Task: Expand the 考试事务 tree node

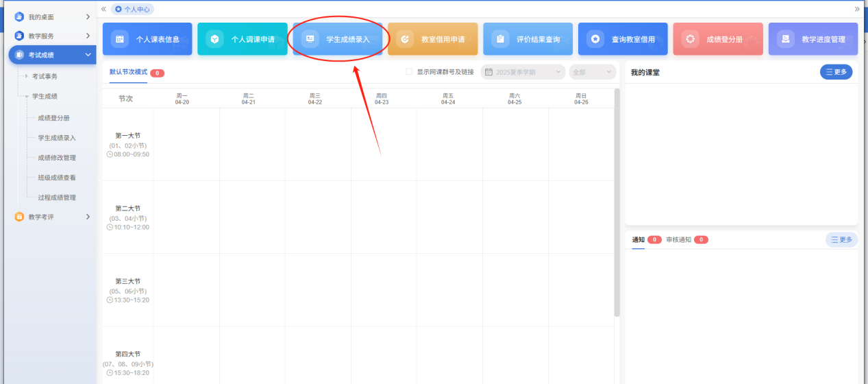Action: (27, 76)
